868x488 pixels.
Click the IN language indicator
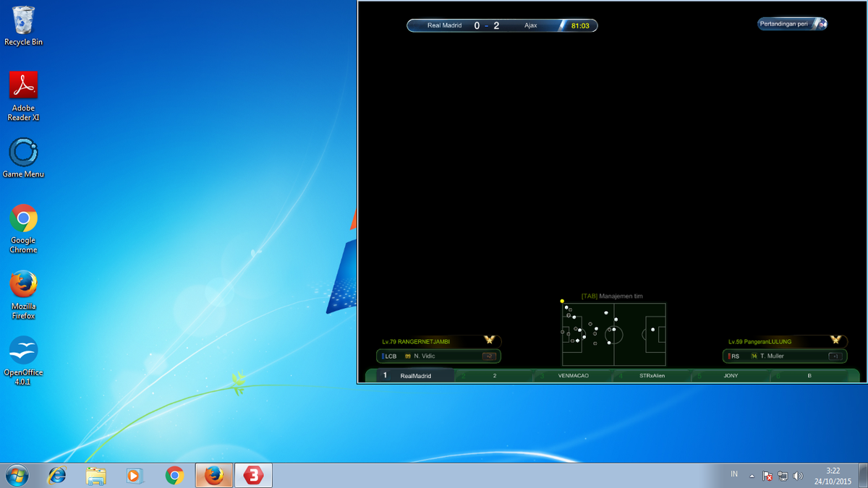(x=734, y=474)
